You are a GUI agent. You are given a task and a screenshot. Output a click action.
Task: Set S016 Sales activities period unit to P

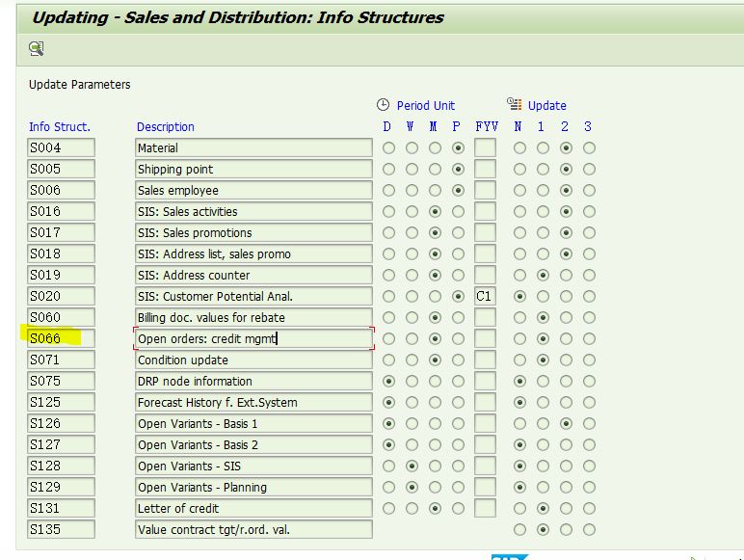(458, 212)
